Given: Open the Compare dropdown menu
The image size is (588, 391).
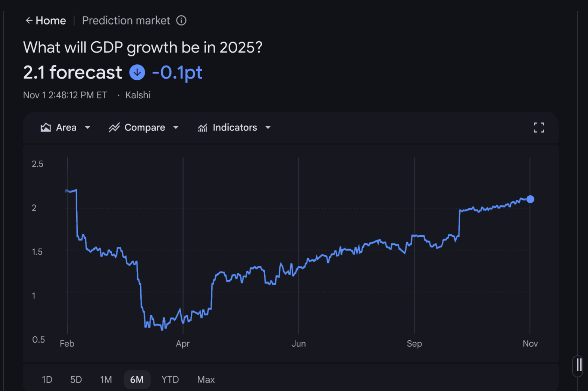Looking at the screenshot, I should tap(176, 127).
